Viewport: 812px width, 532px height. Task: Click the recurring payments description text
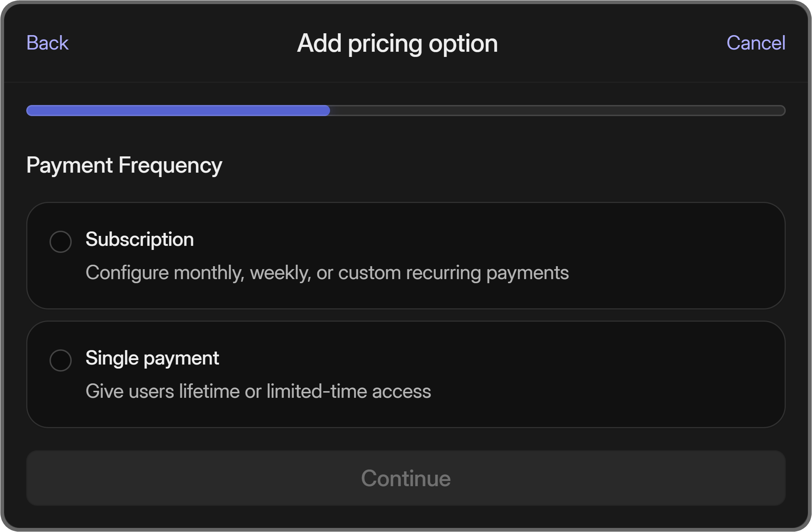[x=327, y=273]
